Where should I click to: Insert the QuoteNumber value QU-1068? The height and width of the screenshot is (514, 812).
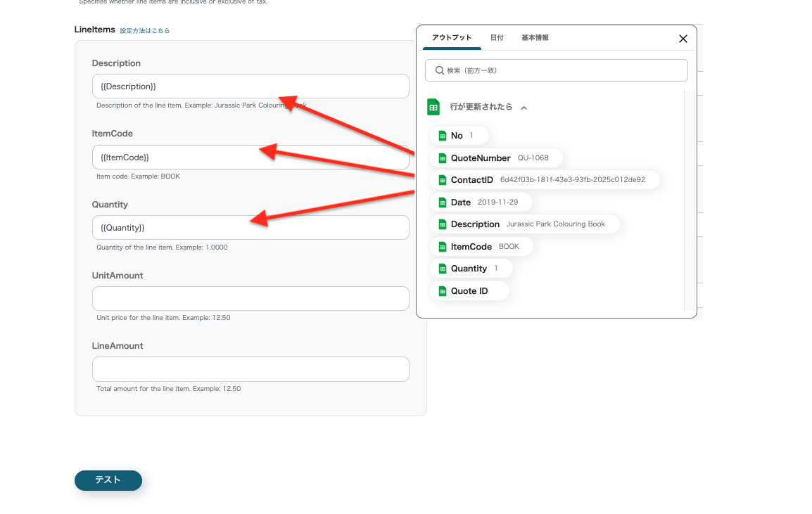533,158
